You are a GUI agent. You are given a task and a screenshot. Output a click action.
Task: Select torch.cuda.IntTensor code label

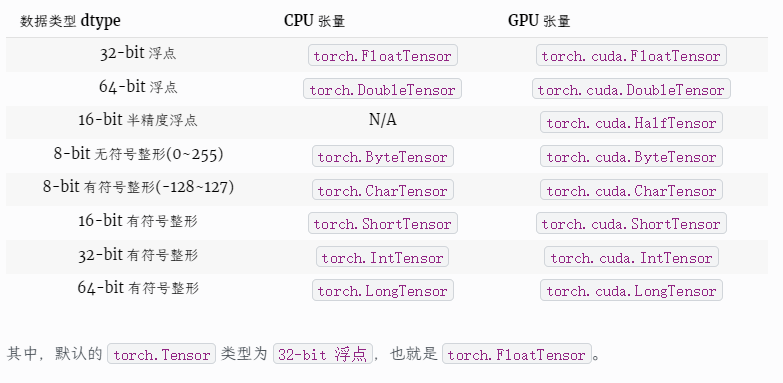[631, 257]
